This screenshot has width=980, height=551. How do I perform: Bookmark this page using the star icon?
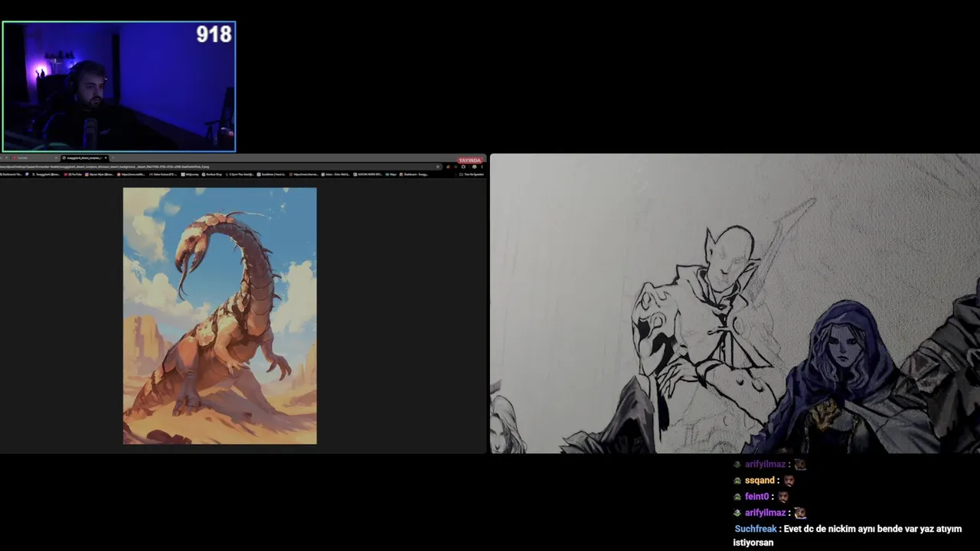(438, 167)
